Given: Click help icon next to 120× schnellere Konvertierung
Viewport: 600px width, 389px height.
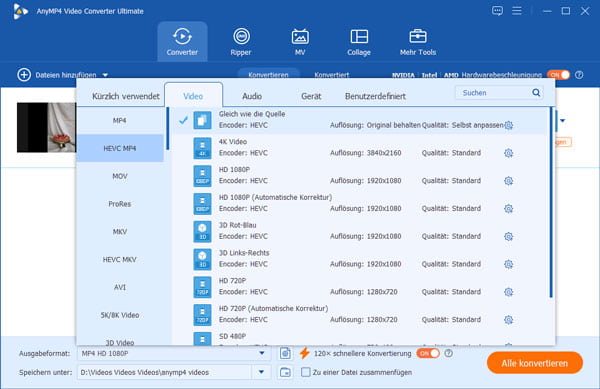Looking at the screenshot, I should click(x=448, y=353).
